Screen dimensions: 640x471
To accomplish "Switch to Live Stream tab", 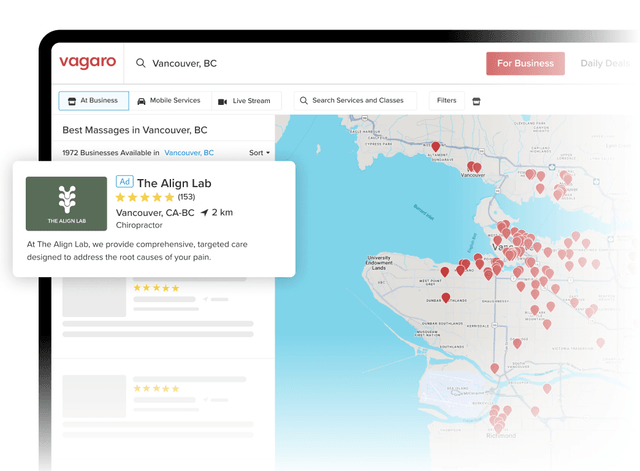I will 246,101.
